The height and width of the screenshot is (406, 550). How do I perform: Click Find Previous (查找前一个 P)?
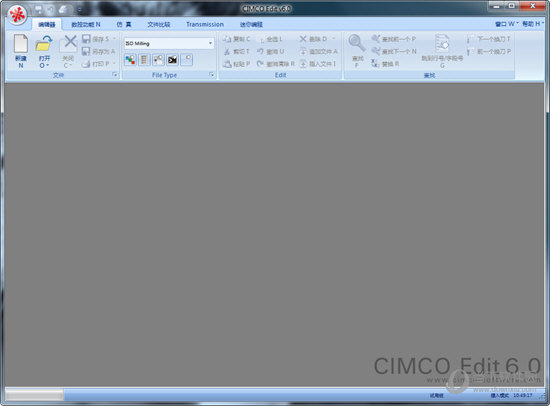point(394,39)
